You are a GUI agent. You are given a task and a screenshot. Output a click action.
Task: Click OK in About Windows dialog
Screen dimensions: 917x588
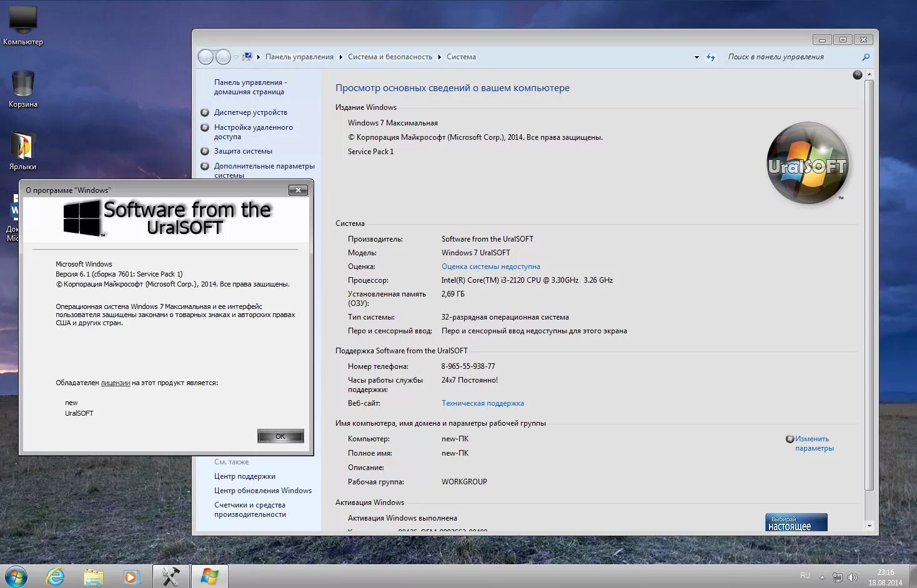pyautogui.click(x=280, y=436)
